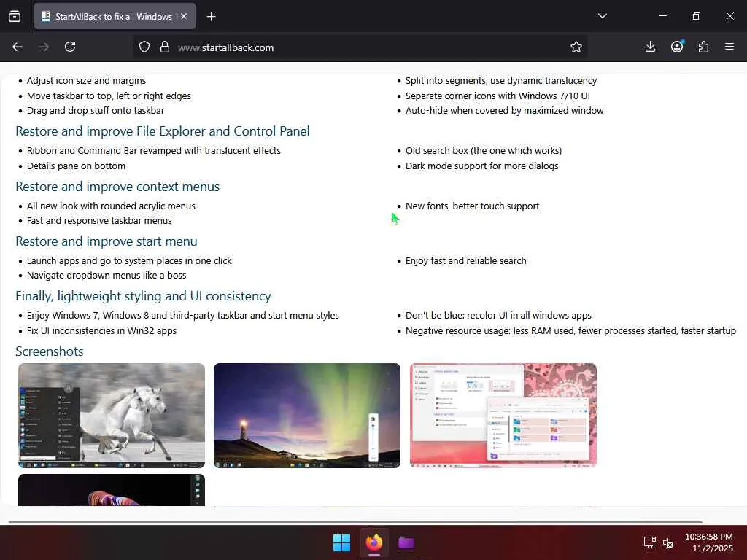Click the network display tray icon
Viewport: 747px width, 560px height.
(x=649, y=542)
